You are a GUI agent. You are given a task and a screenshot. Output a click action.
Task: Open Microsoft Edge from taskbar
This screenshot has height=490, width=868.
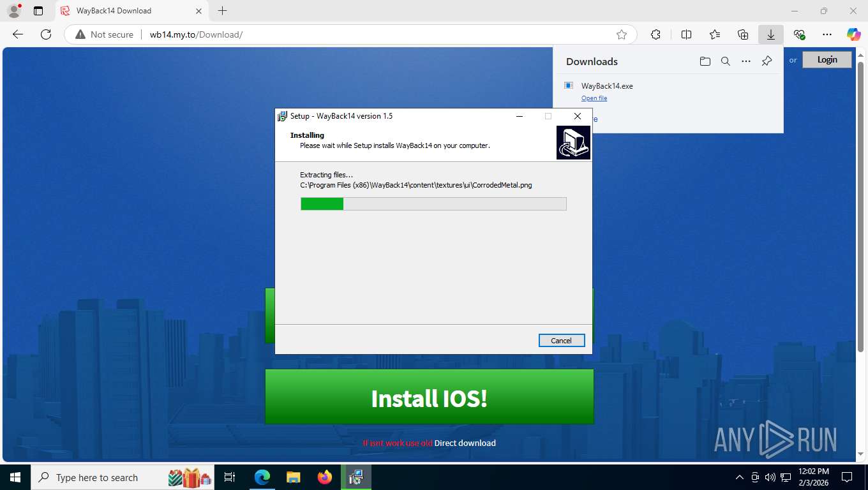coord(262,477)
